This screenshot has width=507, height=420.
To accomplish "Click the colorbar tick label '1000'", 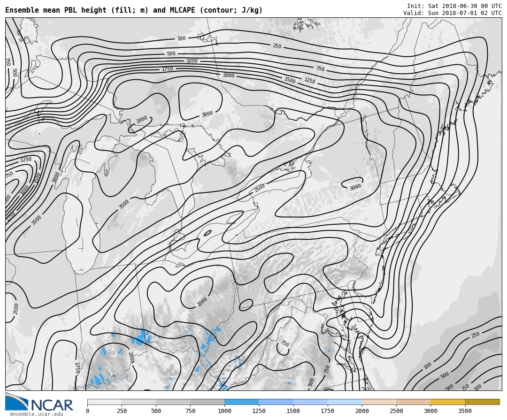I will click(x=224, y=411).
